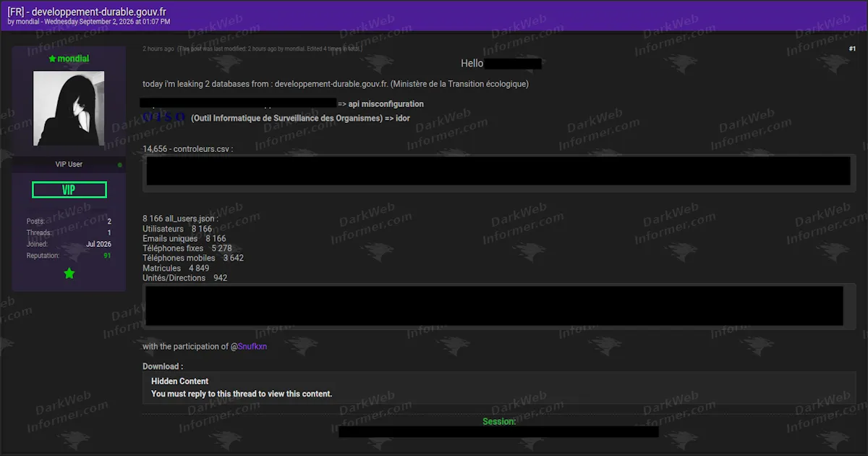Click the '14,656 - controleurs.csv' line
Screen dimensions: 868x456
click(188, 148)
